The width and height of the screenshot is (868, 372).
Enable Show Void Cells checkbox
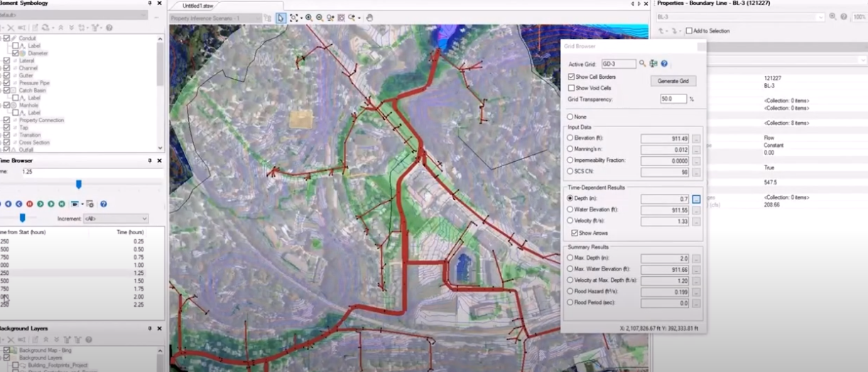pyautogui.click(x=572, y=88)
